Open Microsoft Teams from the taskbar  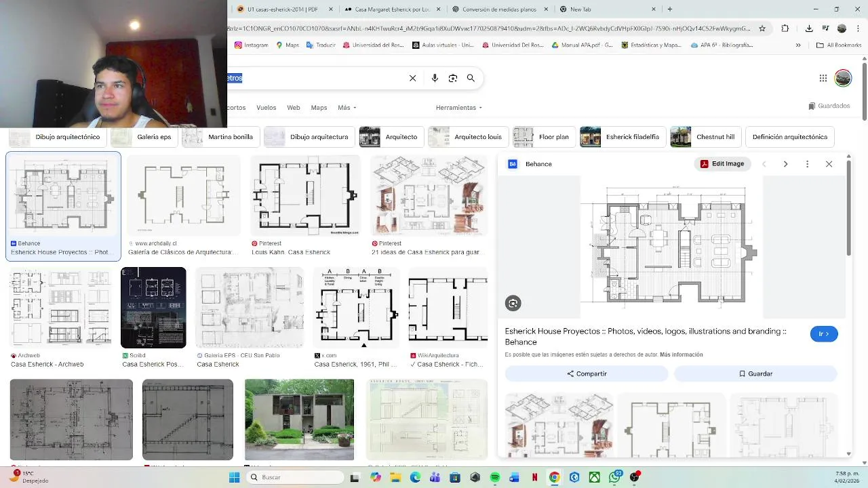click(435, 477)
